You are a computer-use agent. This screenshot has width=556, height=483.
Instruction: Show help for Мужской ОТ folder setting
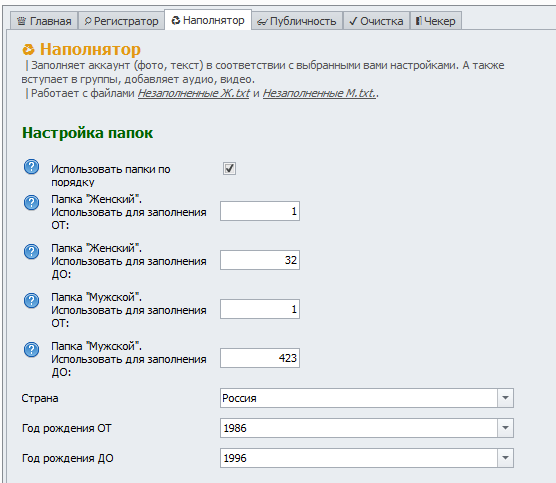32,300
